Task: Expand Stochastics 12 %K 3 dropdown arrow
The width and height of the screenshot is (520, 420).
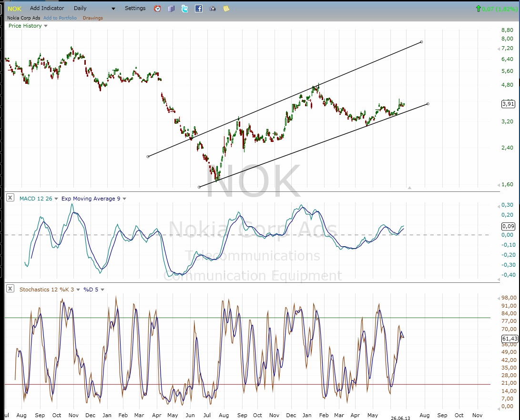Action: click(78, 290)
